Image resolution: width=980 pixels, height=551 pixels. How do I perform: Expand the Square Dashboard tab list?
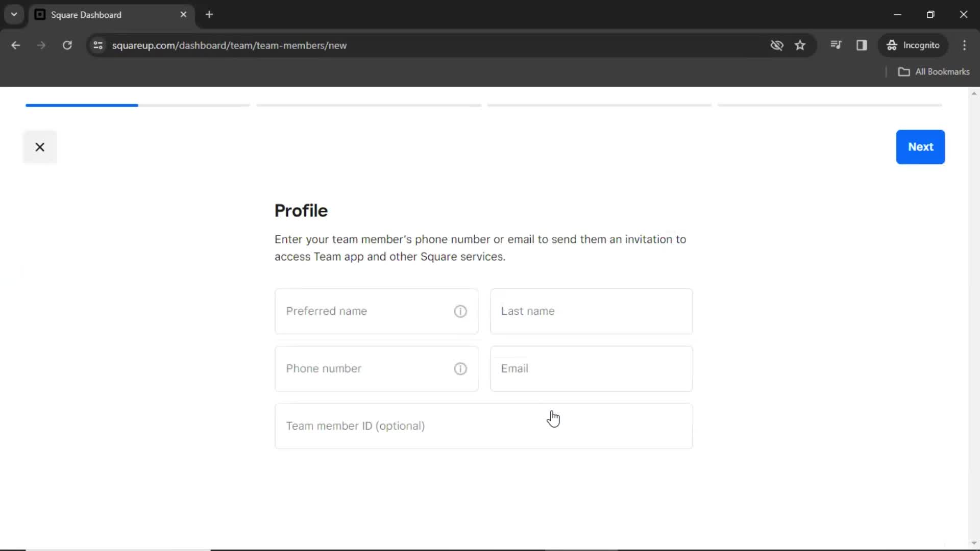[13, 15]
